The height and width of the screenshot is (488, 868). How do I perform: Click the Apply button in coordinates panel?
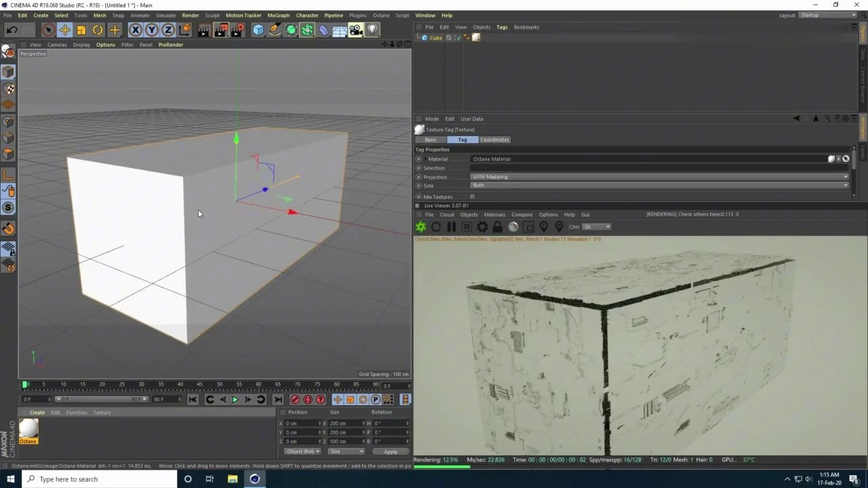pyautogui.click(x=390, y=451)
